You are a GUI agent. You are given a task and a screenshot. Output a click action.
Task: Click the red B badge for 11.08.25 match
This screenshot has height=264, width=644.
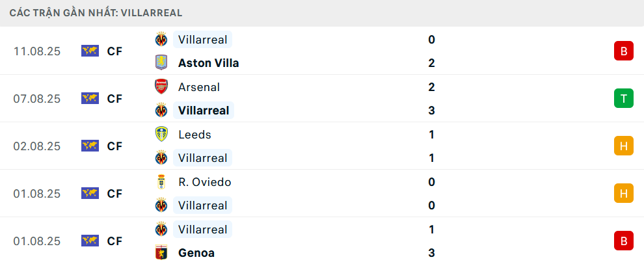pos(623,51)
